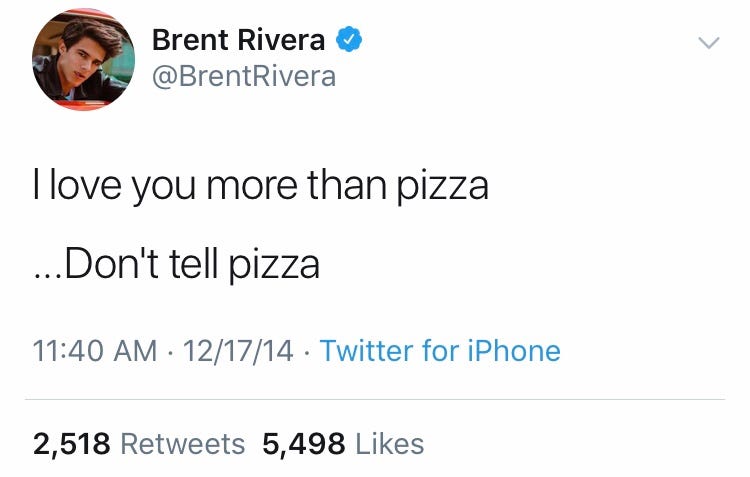
Task: Click the Retweets label text
Action: point(182,444)
